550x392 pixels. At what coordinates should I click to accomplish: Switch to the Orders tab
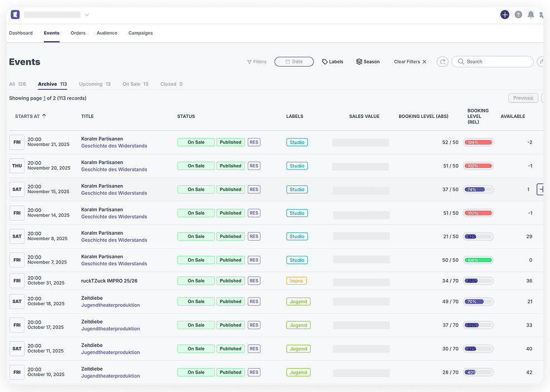point(78,33)
